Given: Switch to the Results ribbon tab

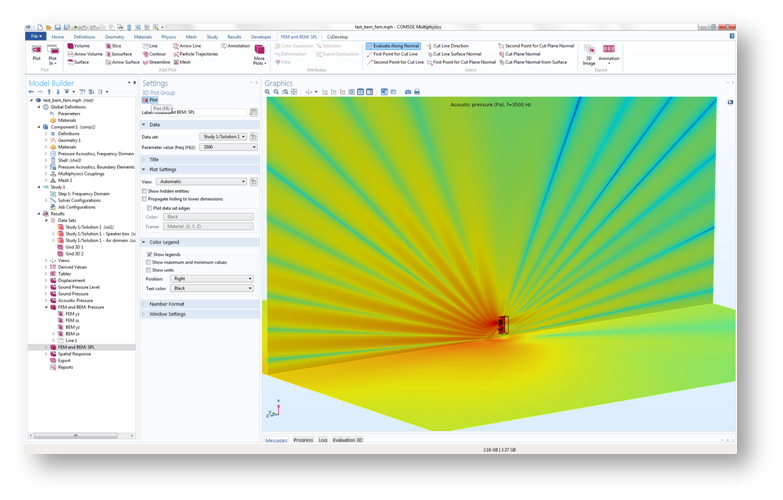Looking at the screenshot, I should pyautogui.click(x=234, y=37).
